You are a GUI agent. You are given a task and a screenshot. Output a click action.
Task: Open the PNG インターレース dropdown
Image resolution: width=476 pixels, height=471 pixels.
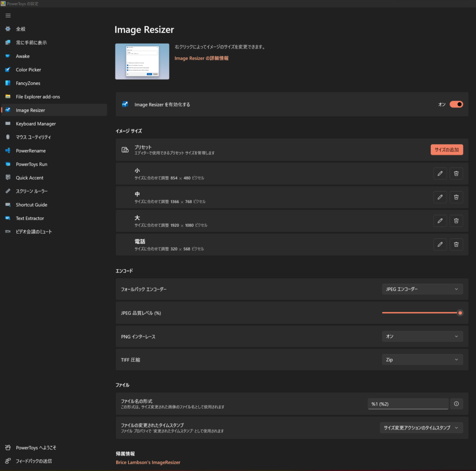(x=422, y=336)
